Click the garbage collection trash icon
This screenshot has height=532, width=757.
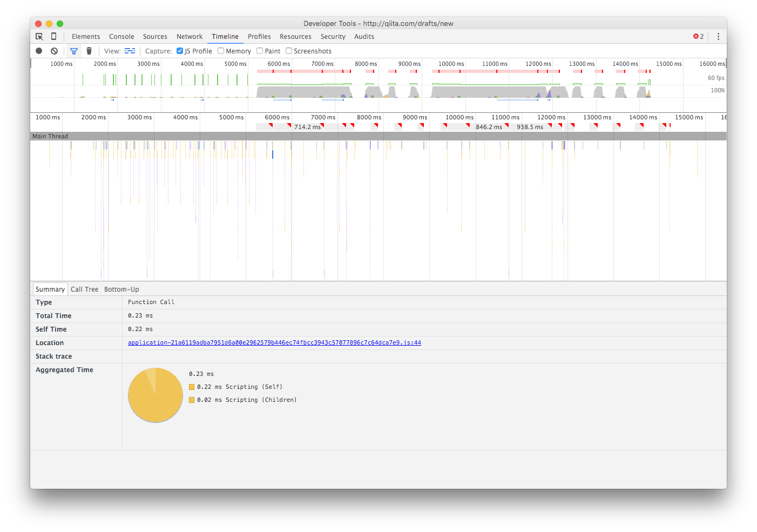pyautogui.click(x=89, y=51)
